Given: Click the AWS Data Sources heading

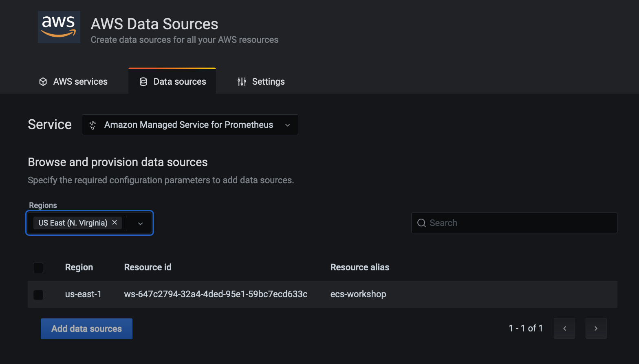Looking at the screenshot, I should [x=154, y=24].
